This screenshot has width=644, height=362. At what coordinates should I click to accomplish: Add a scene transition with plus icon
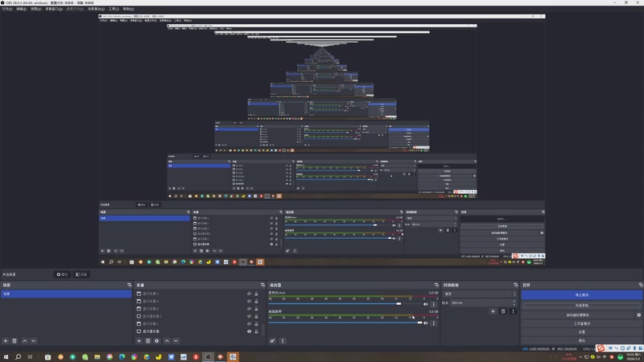click(493, 311)
